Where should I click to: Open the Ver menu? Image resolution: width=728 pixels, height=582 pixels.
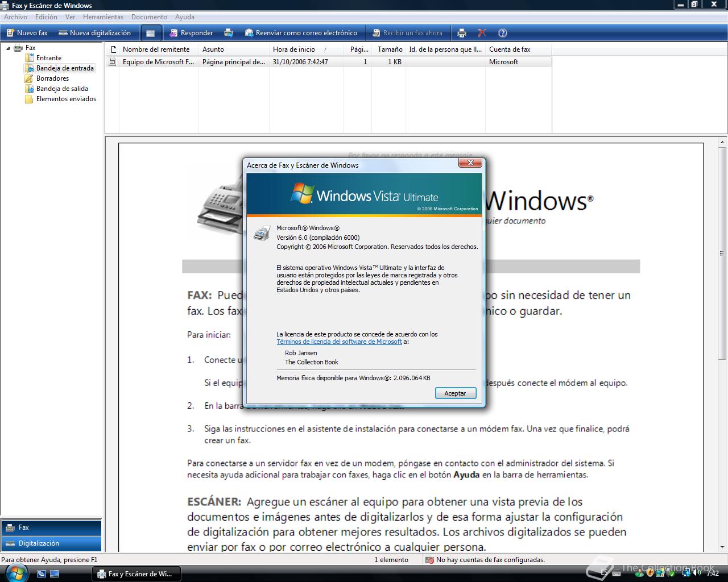click(x=70, y=17)
